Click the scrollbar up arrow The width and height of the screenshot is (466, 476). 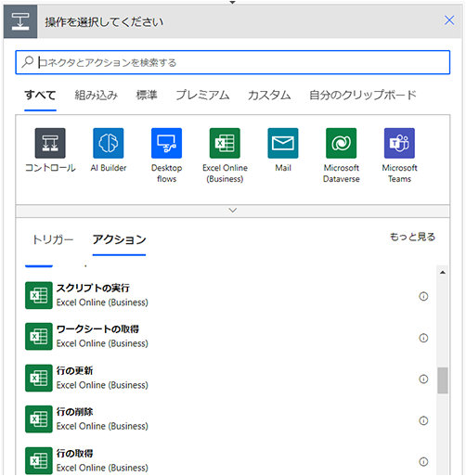[x=443, y=272]
